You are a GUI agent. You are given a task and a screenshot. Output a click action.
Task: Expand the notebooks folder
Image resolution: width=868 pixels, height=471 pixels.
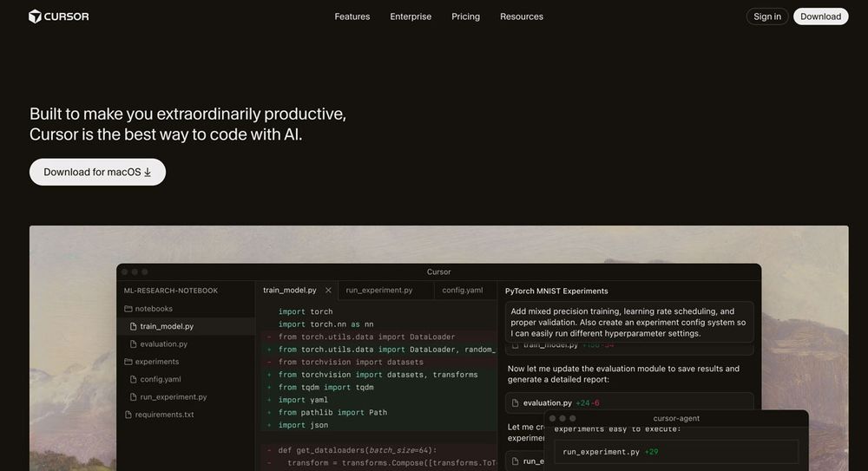click(154, 309)
